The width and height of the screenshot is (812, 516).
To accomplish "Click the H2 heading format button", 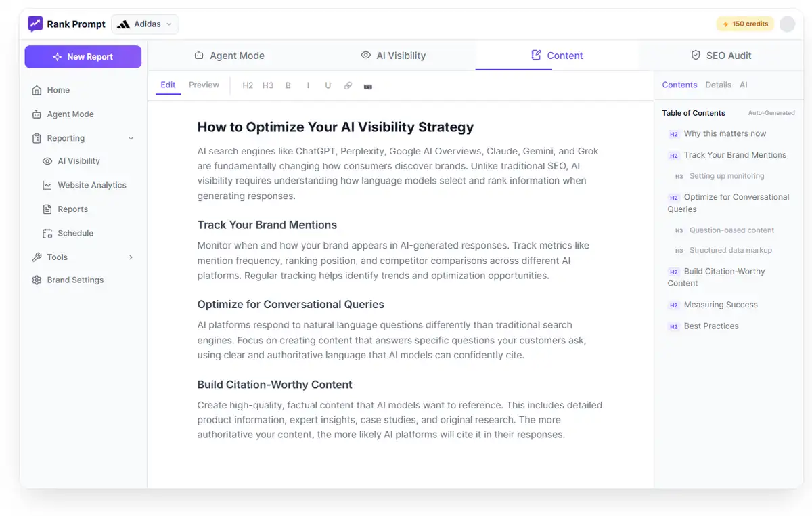I will [x=248, y=85].
